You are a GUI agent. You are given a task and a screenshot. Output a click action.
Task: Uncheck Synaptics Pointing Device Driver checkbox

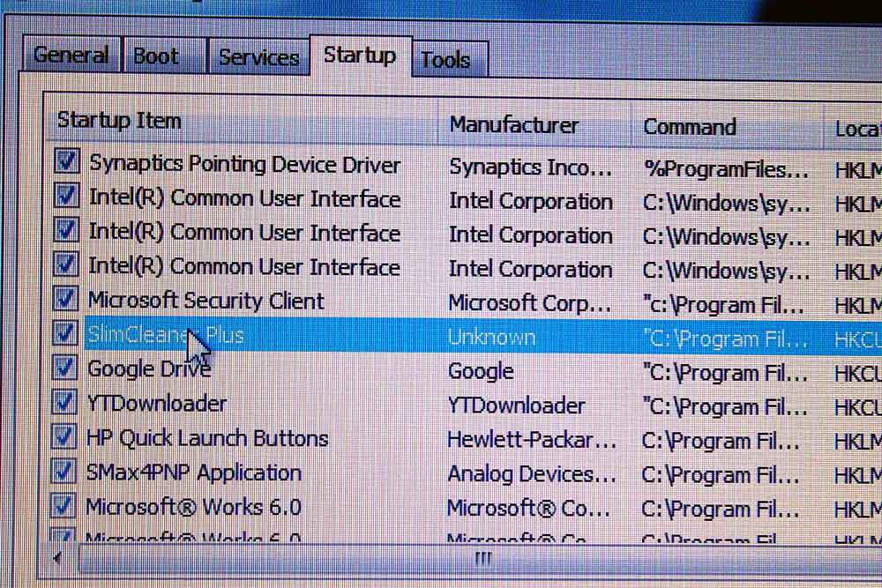click(67, 162)
